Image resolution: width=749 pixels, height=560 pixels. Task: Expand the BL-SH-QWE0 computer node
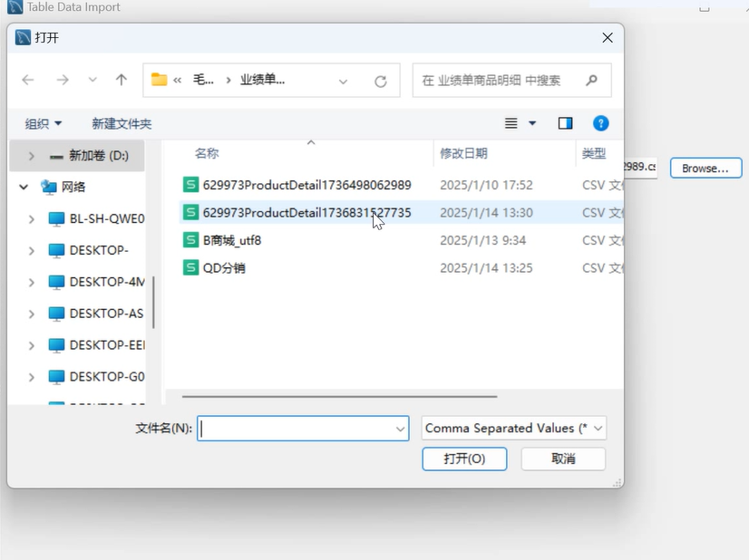coord(31,219)
